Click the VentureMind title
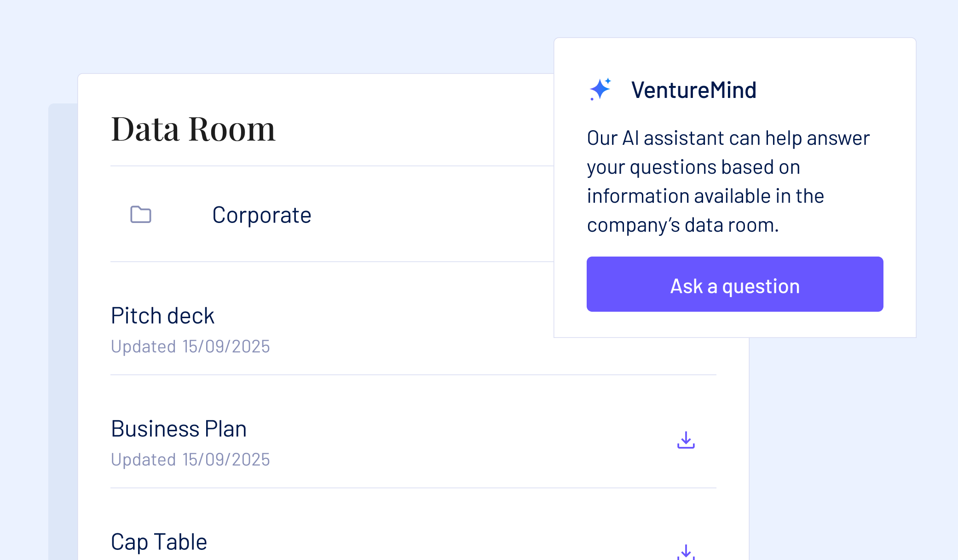Screen dimensions: 958x560 (694, 90)
